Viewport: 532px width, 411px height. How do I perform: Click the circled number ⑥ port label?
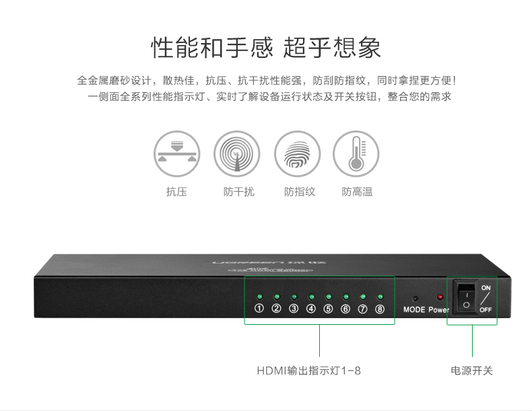(345, 309)
